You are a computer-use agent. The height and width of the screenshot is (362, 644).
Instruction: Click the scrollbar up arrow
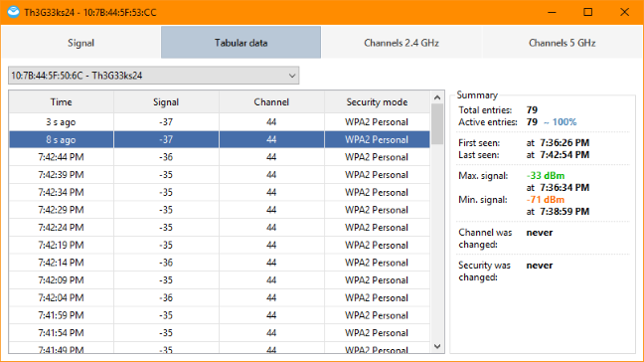pos(437,97)
